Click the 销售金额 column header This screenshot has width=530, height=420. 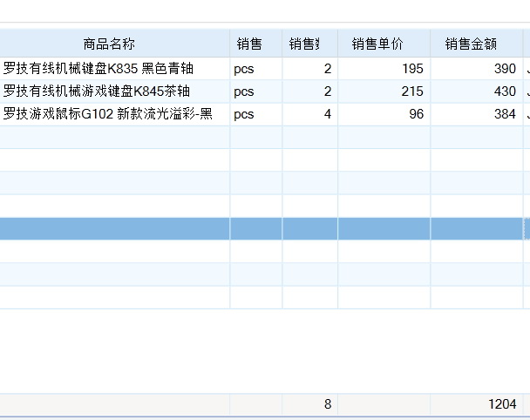coord(476,44)
